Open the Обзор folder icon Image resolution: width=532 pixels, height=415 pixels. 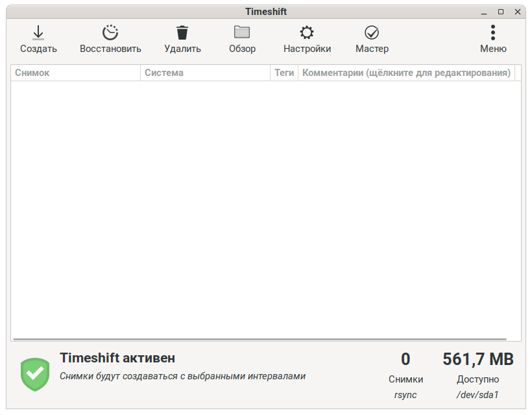click(x=242, y=32)
